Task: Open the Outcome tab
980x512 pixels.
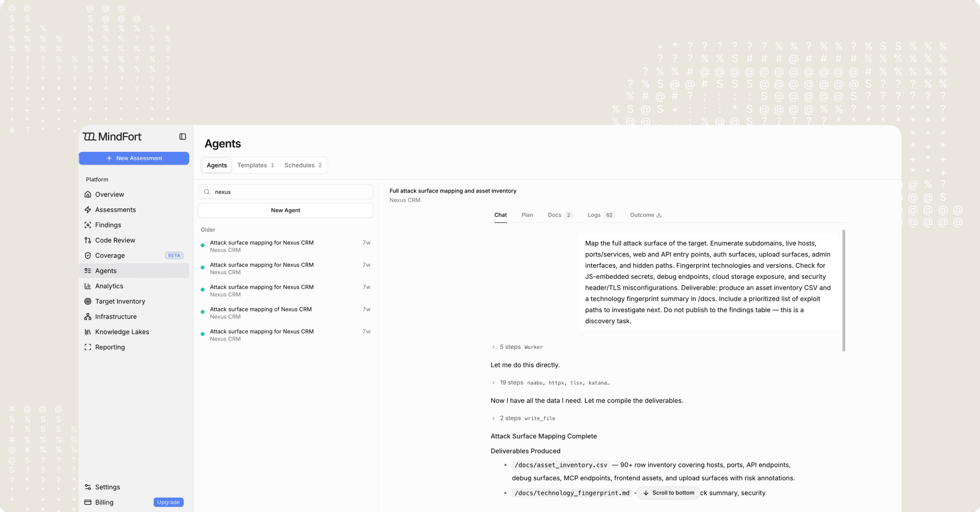Action: (x=645, y=215)
